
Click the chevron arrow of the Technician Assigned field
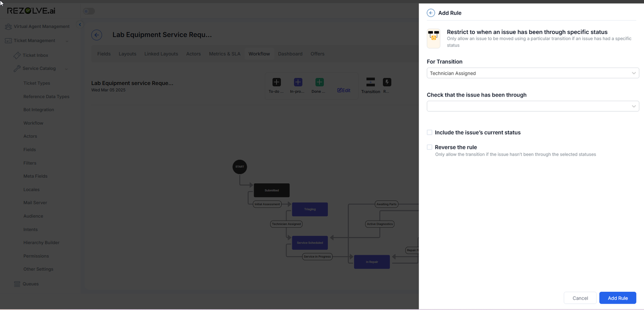coord(634,73)
